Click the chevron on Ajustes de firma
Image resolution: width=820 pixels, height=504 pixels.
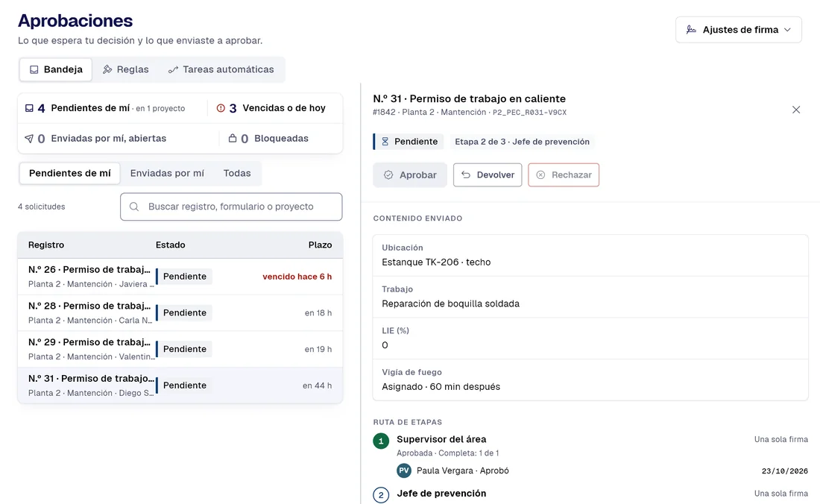click(x=787, y=30)
